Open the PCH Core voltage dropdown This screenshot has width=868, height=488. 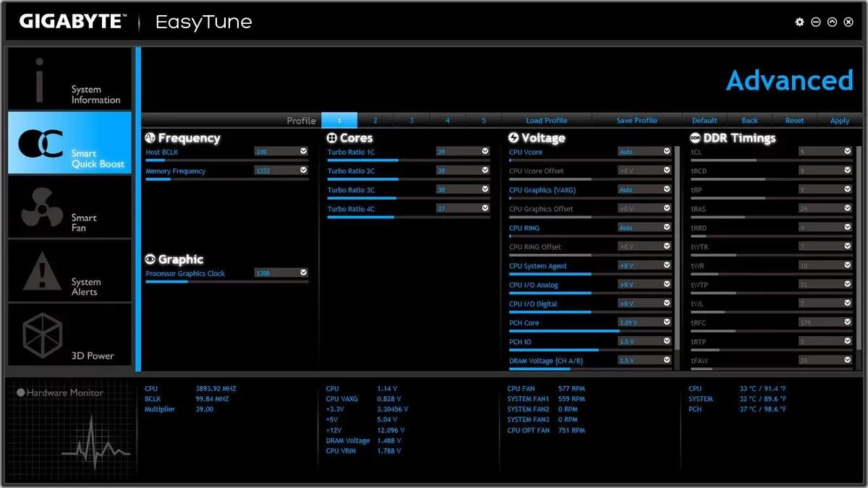point(644,322)
